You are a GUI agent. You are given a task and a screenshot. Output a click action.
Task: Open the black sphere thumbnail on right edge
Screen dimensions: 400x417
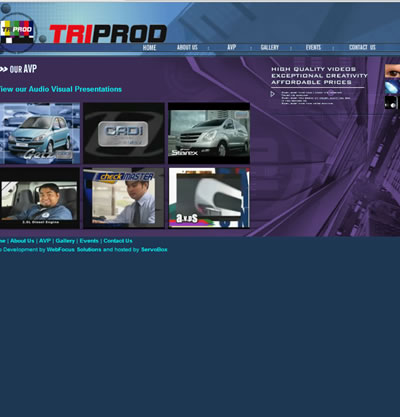coord(392,102)
